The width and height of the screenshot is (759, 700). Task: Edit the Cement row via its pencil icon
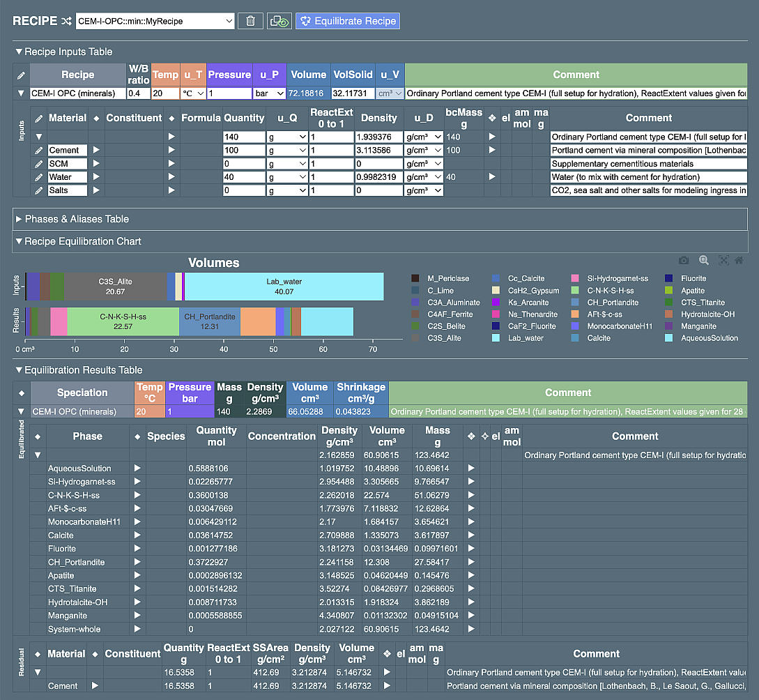[x=38, y=150]
